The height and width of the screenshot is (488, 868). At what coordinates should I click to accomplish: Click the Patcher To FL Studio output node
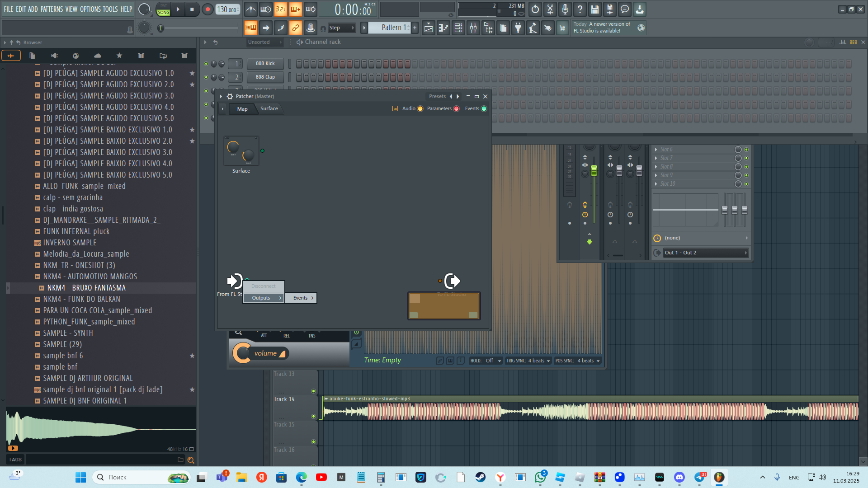(x=452, y=281)
